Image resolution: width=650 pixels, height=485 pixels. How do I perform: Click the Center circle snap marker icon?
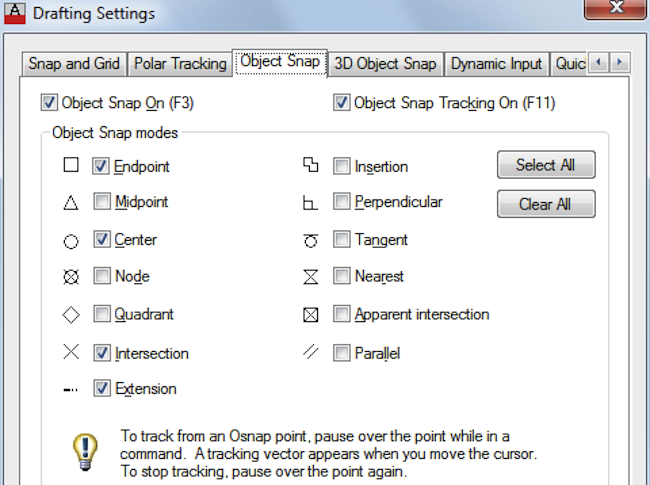[70, 241]
